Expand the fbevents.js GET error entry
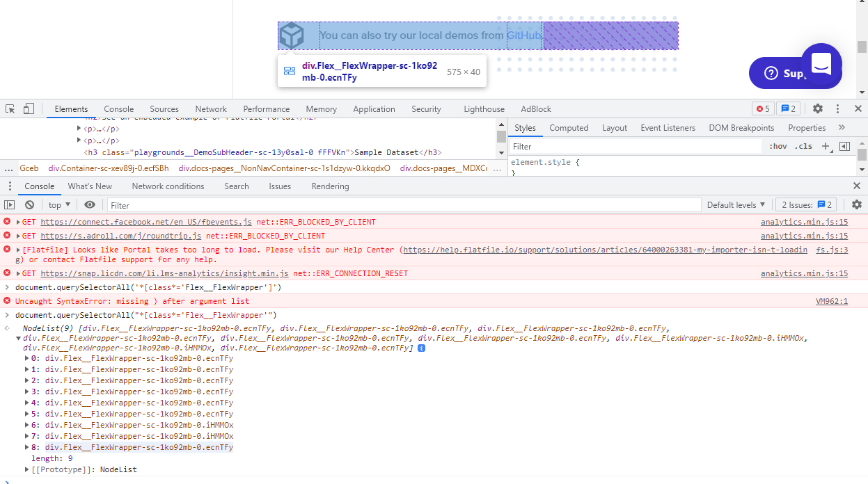Screen dimensions: 868x484 pos(19,223)
